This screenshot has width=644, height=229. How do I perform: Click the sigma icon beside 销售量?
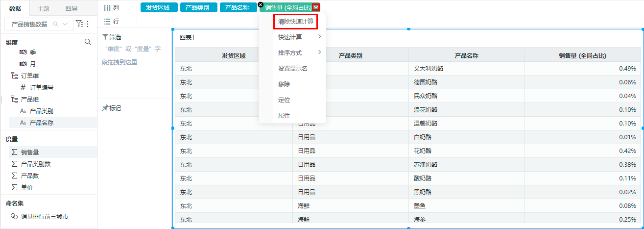click(x=14, y=152)
